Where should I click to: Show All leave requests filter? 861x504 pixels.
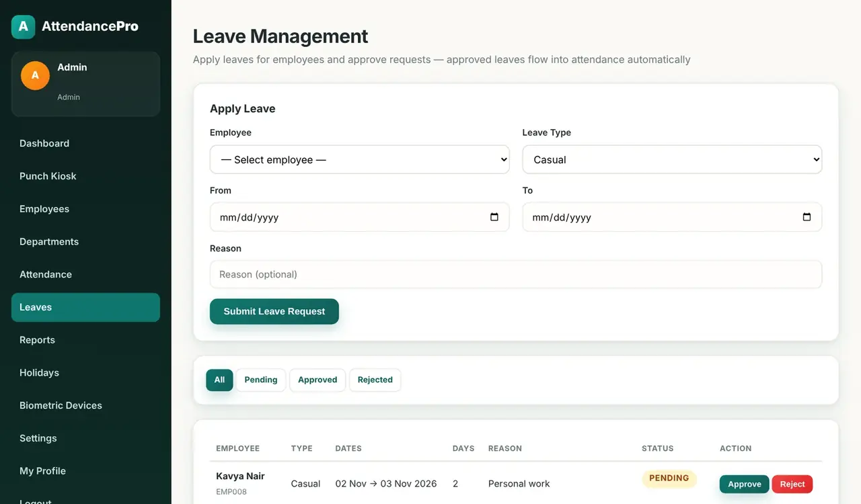219,380
